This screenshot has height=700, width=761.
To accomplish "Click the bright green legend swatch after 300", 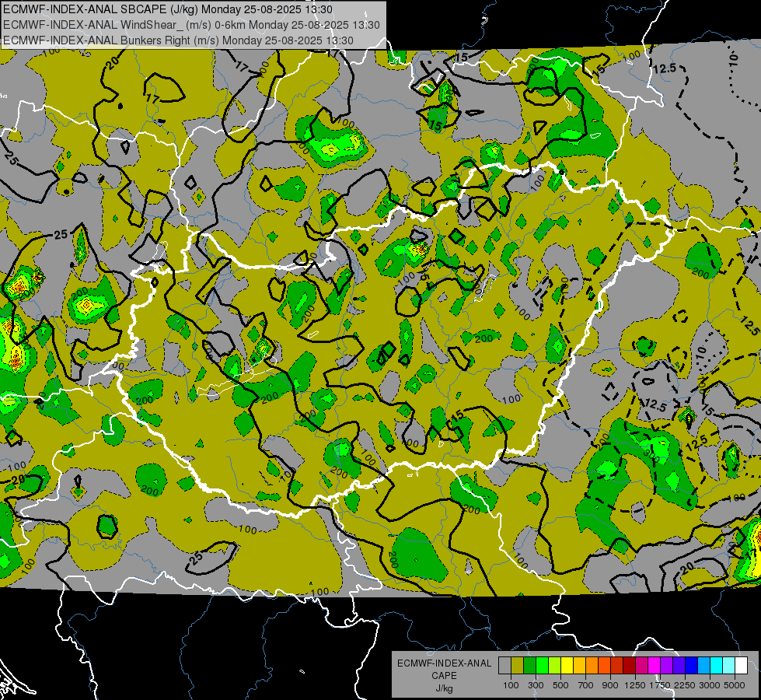I will point(542,666).
